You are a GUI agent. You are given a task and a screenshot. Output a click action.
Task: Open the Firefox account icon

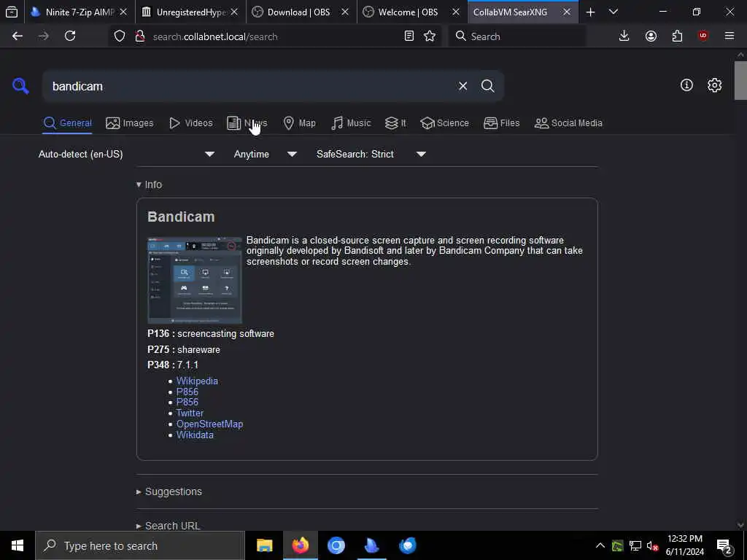coord(651,36)
